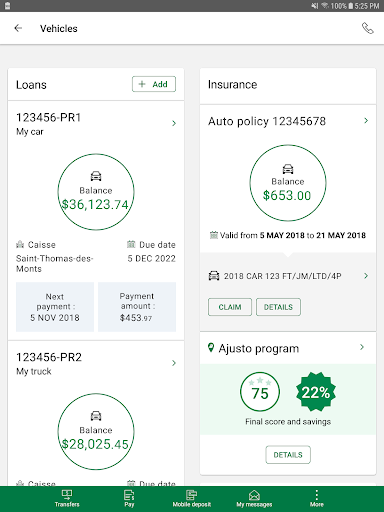Screen dimensions: 384x512
Task: Tap the back arrow icon
Action: [18, 28]
